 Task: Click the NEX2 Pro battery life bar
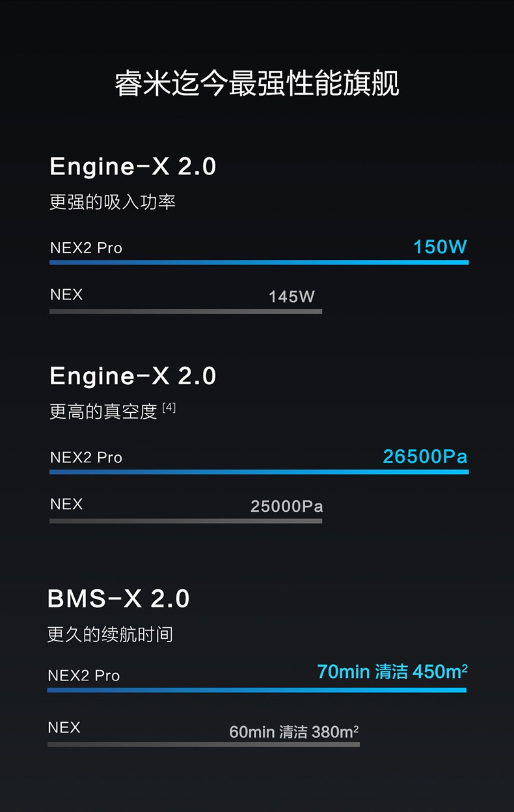[256, 690]
